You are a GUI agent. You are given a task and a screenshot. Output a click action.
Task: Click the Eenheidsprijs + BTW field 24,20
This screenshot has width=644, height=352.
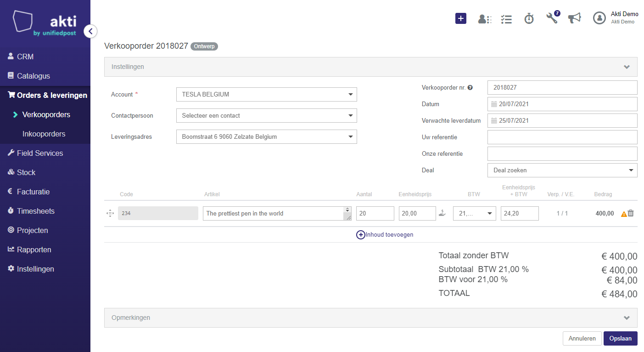520,213
